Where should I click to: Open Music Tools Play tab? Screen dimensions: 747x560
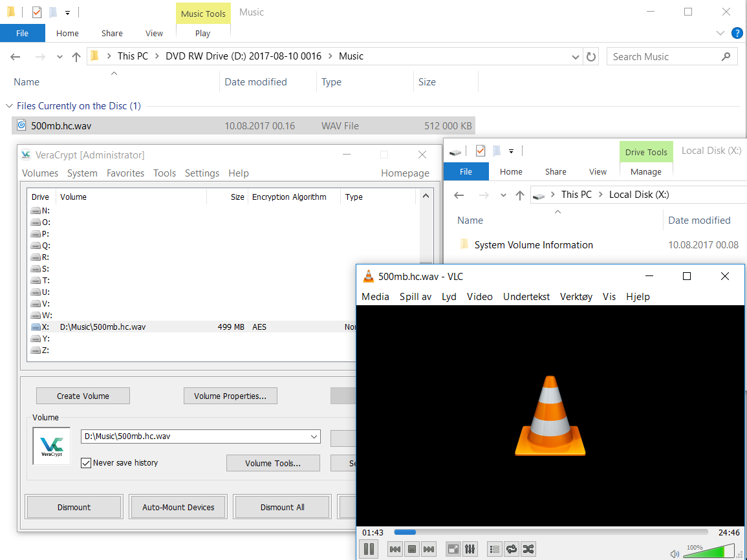point(203,34)
